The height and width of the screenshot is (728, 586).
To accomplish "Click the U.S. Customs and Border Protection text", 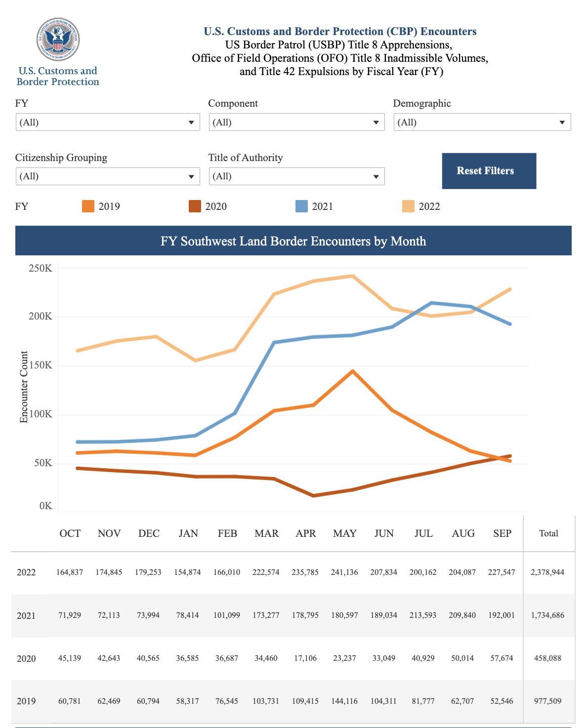I will point(58,77).
